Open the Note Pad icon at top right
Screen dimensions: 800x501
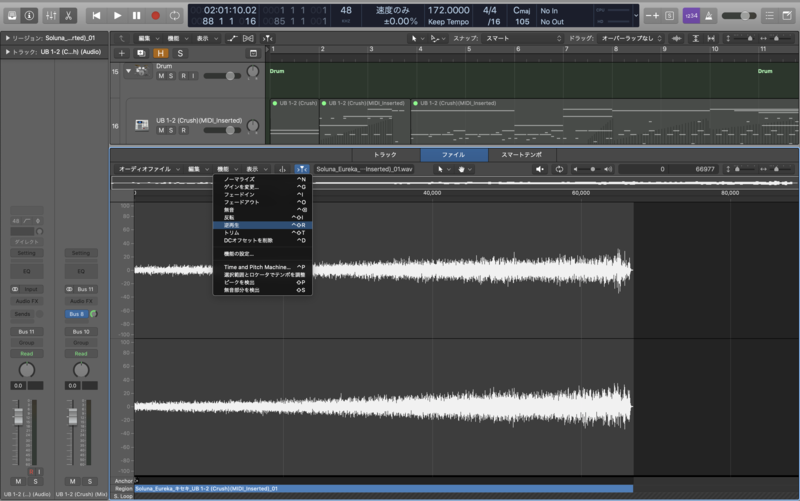(787, 16)
